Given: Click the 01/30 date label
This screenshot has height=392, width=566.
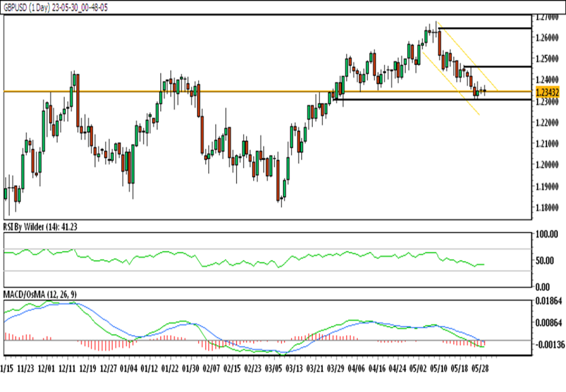Looking at the screenshot, I should click(191, 369).
